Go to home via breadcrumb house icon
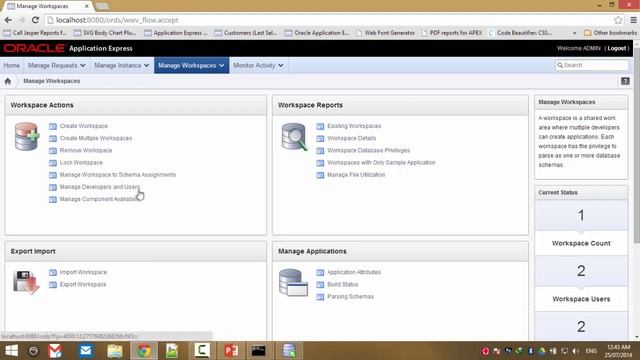Viewport: 640px width, 360px height. pyautogui.click(x=8, y=81)
